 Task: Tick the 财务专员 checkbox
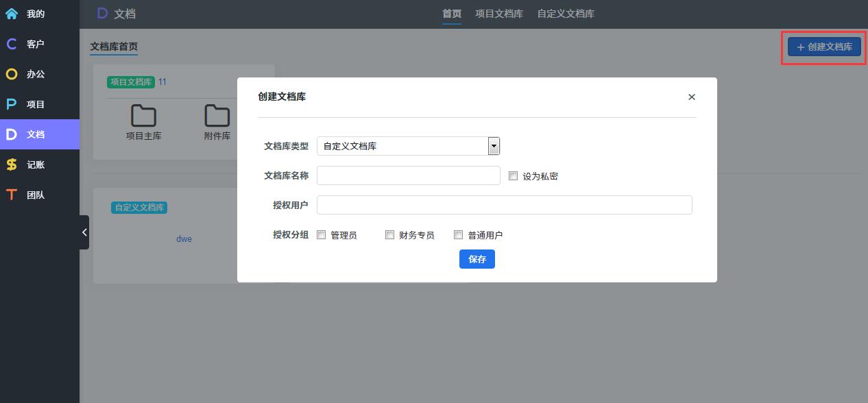tap(389, 235)
